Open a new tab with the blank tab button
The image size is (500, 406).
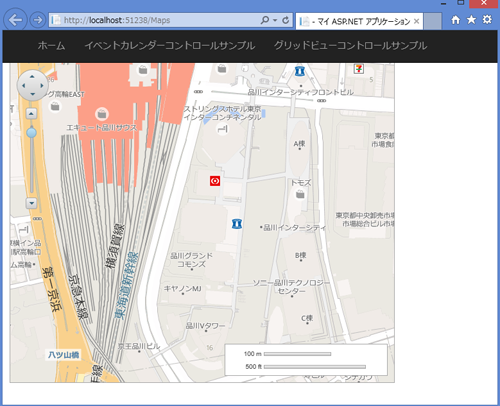tap(433, 21)
